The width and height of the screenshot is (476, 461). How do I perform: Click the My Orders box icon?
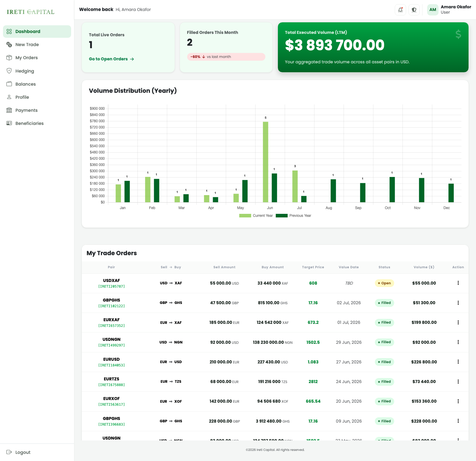(x=9, y=58)
